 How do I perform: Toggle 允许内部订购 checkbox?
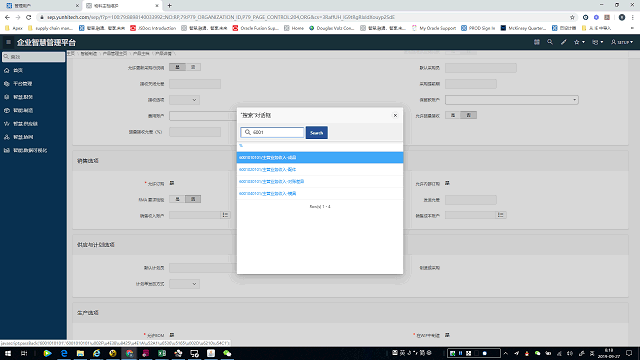(x=447, y=183)
